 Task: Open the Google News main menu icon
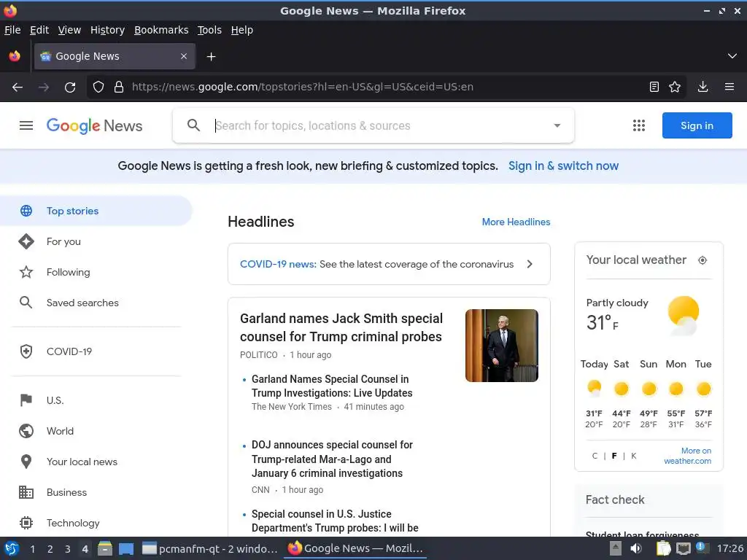[26, 125]
